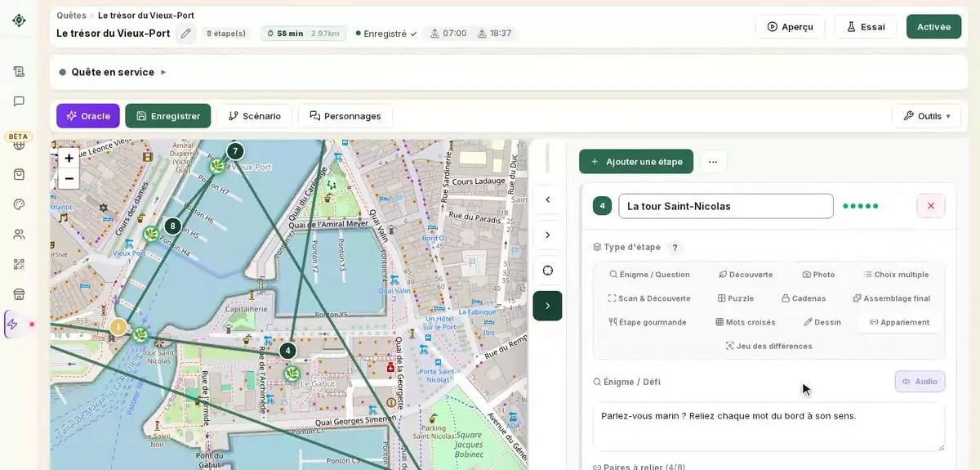Image resolution: width=980 pixels, height=470 pixels.
Task: Go to next step with right chevron
Action: (547, 235)
